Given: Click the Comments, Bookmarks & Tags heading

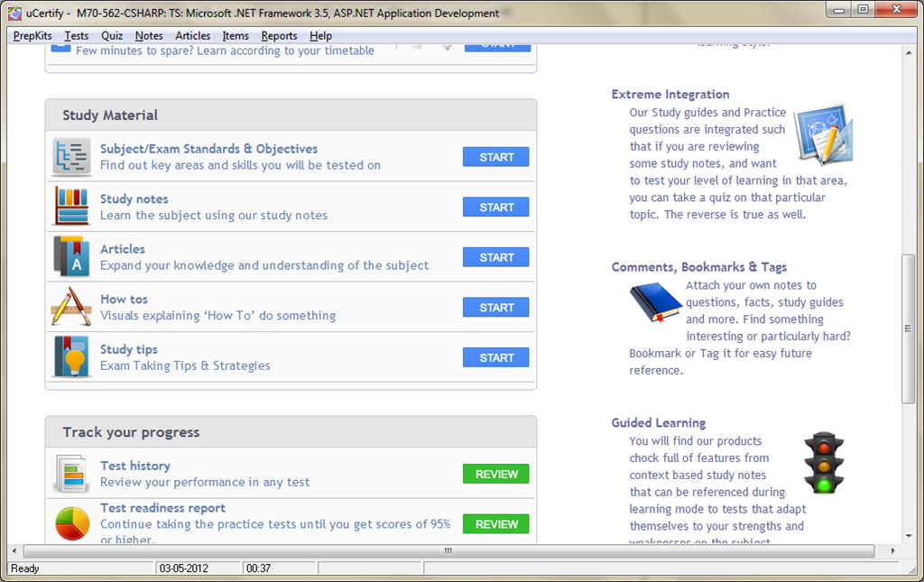Looking at the screenshot, I should [x=699, y=267].
